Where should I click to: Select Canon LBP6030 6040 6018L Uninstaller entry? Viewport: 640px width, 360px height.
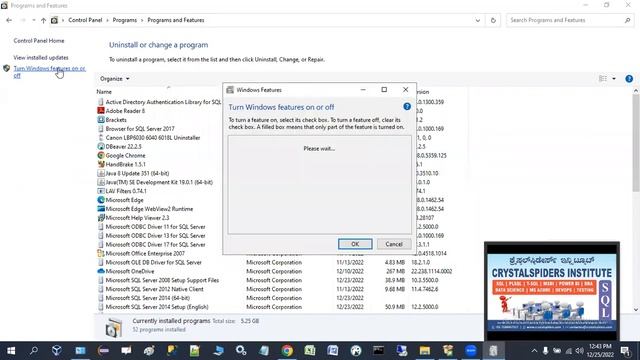[x=153, y=138]
